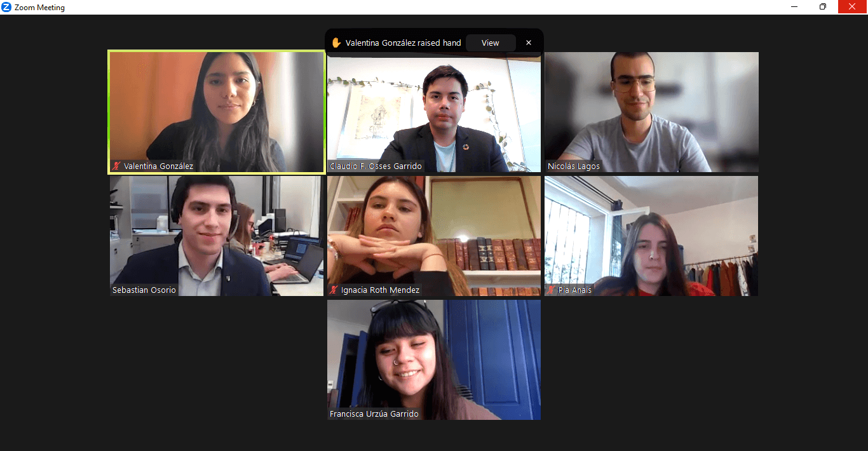868x451 pixels.
Task: Restore down the Zoom Meeting window
Action: coord(823,7)
